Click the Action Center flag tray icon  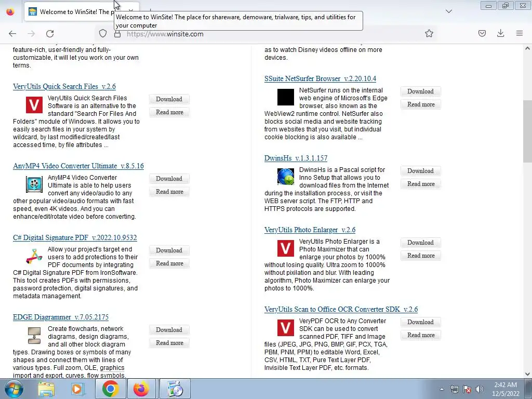click(x=467, y=389)
